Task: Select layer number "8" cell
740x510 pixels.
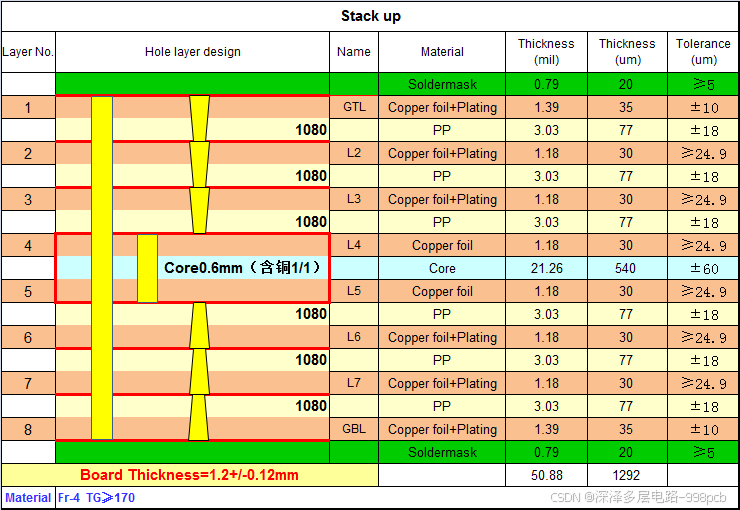Action: [x=28, y=429]
